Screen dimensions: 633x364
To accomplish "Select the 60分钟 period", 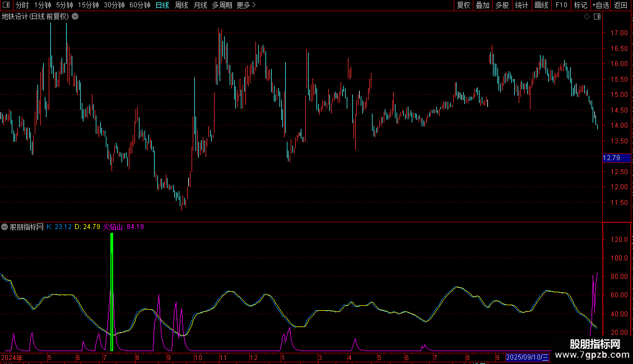I will [140, 5].
